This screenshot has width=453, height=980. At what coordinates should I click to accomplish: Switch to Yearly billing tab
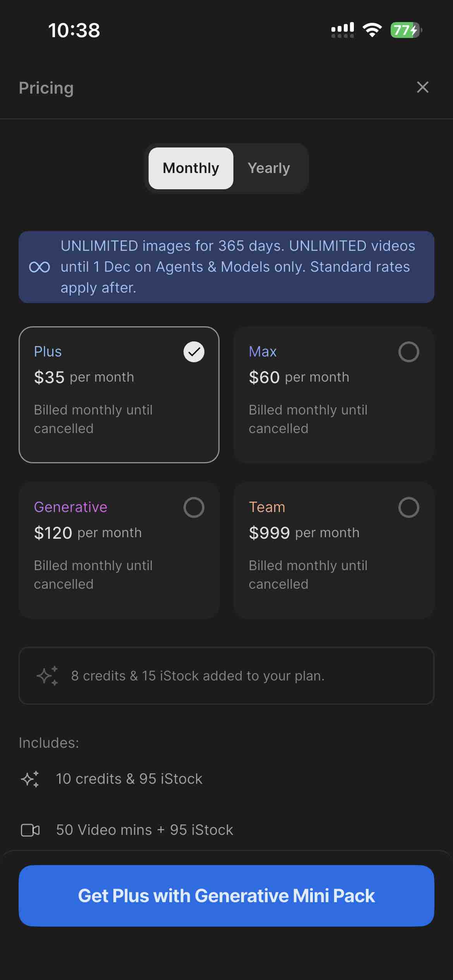(269, 168)
